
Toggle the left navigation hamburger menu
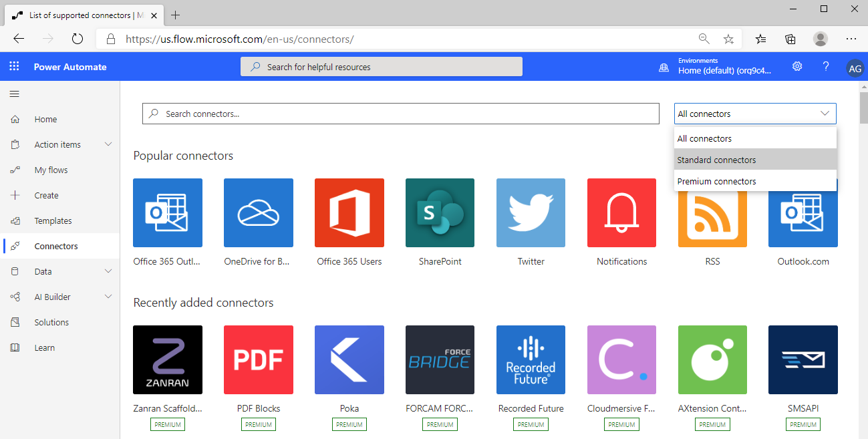(14, 94)
